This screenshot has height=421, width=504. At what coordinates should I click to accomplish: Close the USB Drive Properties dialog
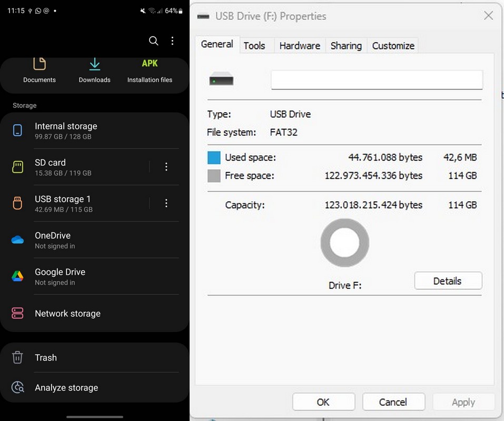point(488,15)
